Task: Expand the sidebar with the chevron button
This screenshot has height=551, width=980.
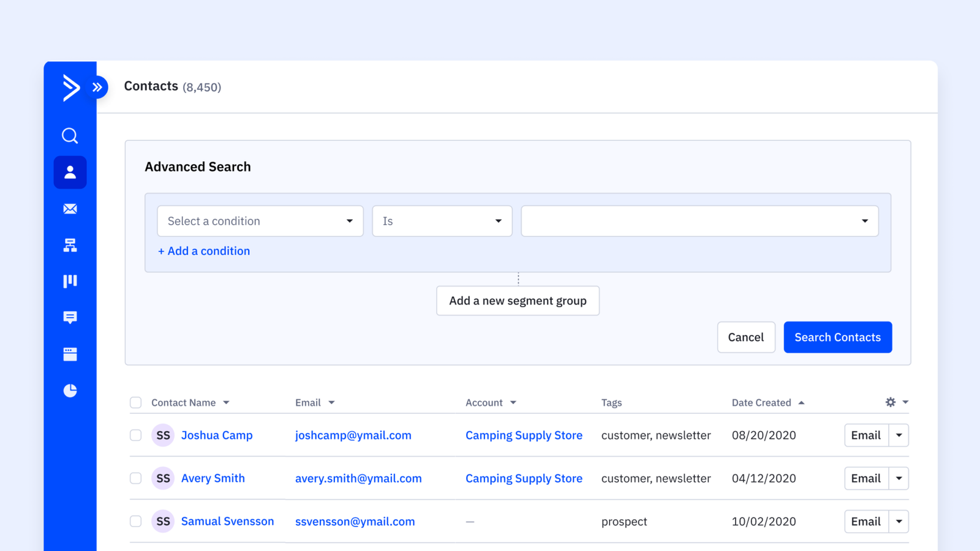Action: point(97,87)
